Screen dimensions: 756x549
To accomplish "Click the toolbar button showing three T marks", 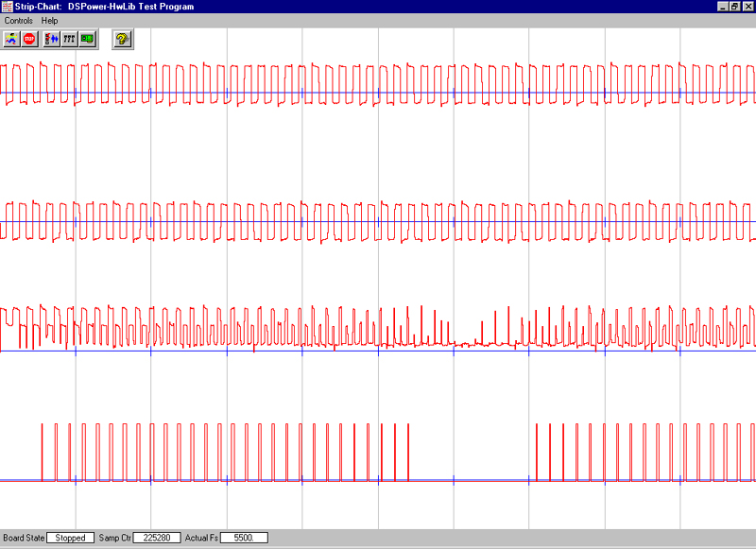I will (x=69, y=39).
